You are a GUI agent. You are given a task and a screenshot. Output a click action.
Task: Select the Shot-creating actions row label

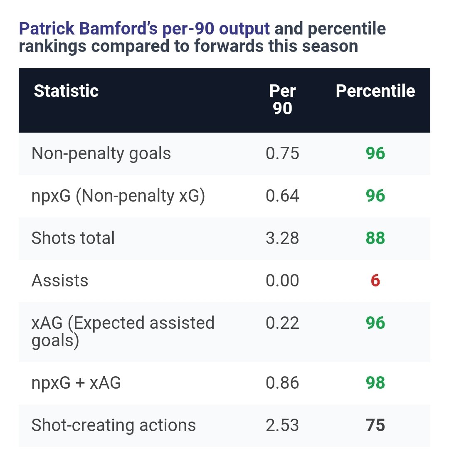pos(113,425)
